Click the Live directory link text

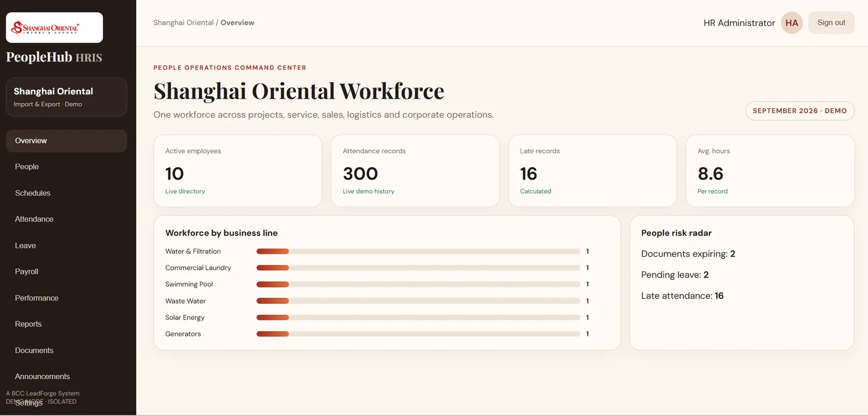[185, 191]
